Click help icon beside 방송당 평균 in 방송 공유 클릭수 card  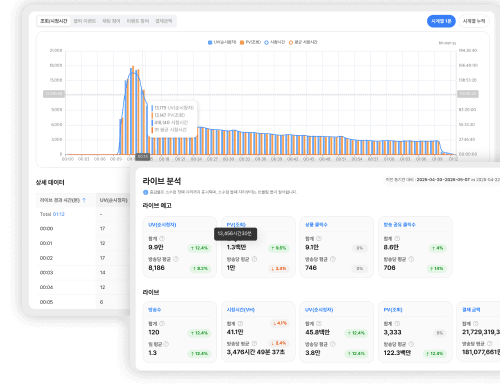(x=411, y=259)
